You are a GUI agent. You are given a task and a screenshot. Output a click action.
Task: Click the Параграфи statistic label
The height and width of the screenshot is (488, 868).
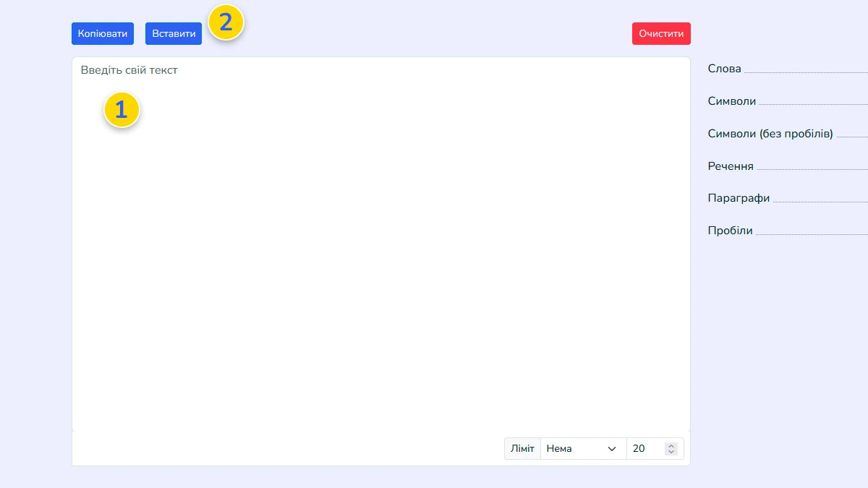point(739,198)
